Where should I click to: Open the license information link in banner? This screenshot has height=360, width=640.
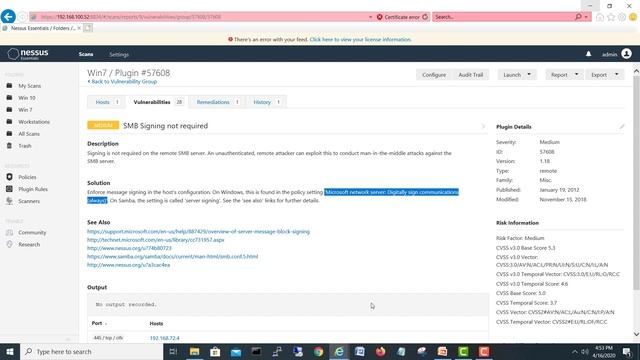click(x=360, y=40)
